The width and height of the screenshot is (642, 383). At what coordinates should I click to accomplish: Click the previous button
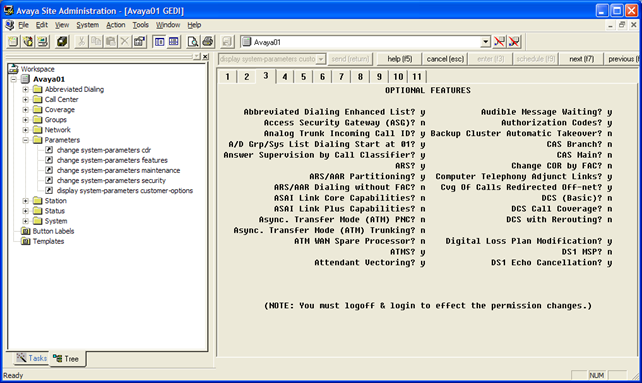pyautogui.click(x=622, y=59)
